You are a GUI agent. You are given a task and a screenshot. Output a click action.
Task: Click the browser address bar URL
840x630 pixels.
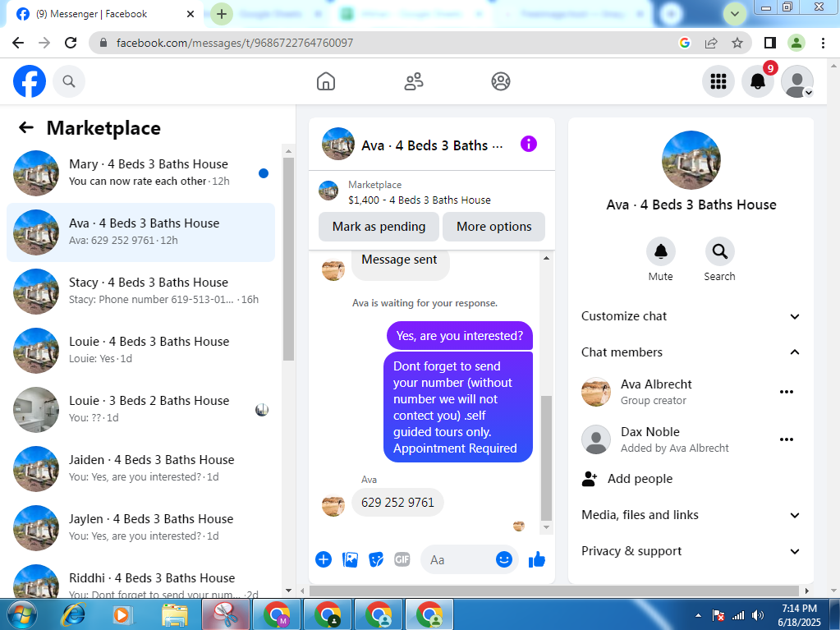235,43
